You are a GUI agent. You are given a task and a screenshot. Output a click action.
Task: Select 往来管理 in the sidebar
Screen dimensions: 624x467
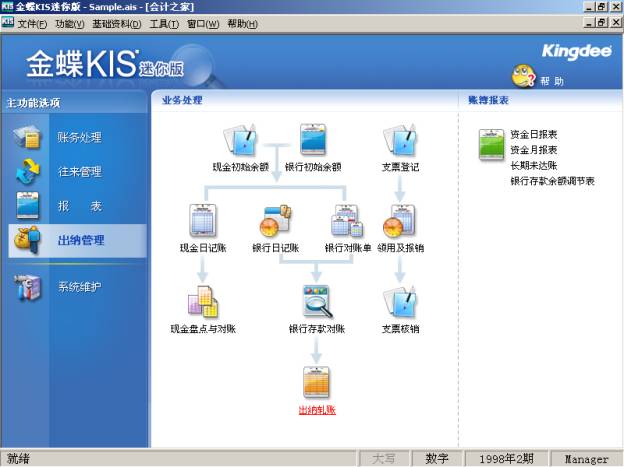79,172
